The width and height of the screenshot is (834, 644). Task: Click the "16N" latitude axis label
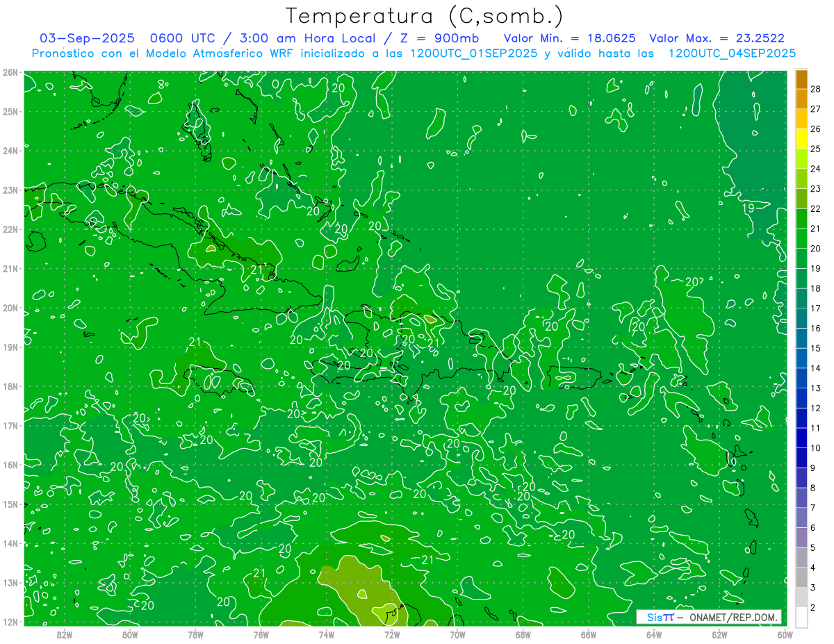click(10, 465)
